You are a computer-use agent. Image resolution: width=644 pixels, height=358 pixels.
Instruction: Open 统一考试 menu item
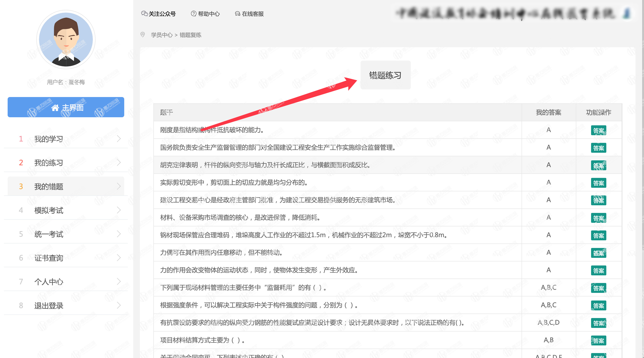tap(49, 234)
